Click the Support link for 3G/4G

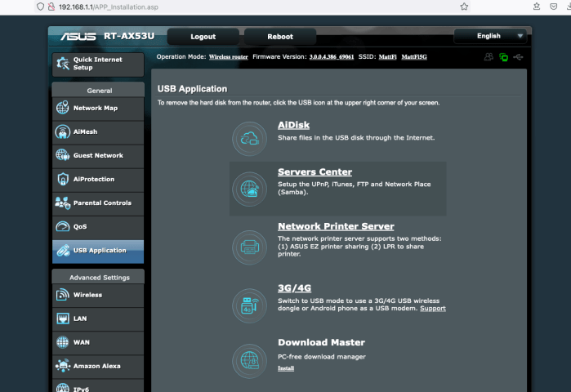pyautogui.click(x=433, y=308)
